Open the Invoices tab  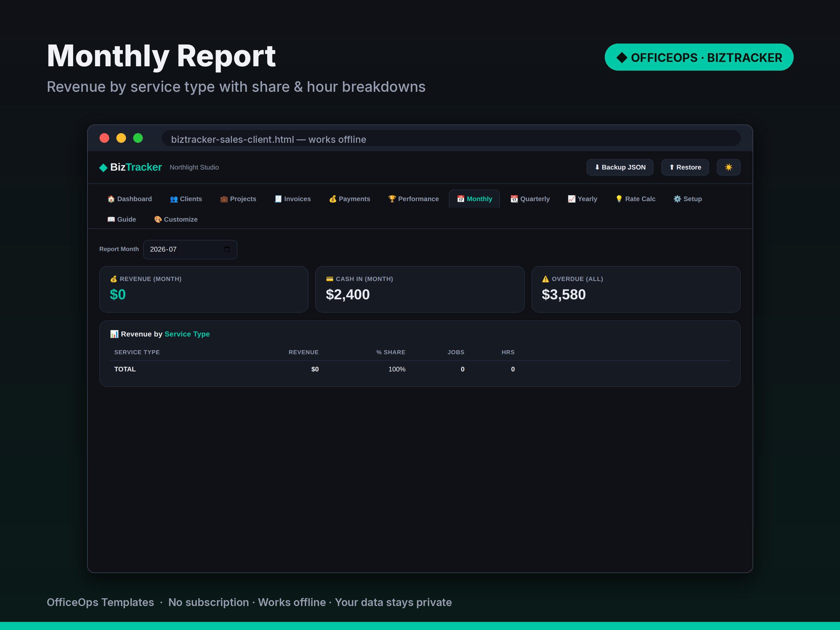[x=292, y=198]
